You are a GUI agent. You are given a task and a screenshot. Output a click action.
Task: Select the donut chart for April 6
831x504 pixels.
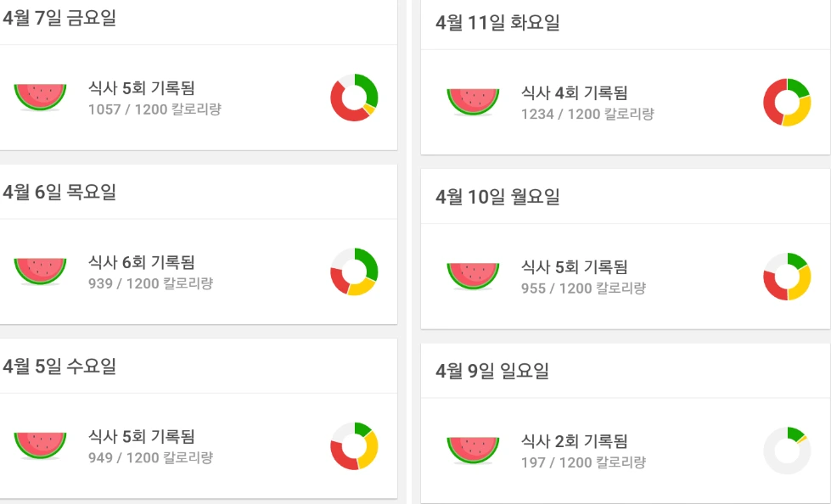(x=354, y=270)
